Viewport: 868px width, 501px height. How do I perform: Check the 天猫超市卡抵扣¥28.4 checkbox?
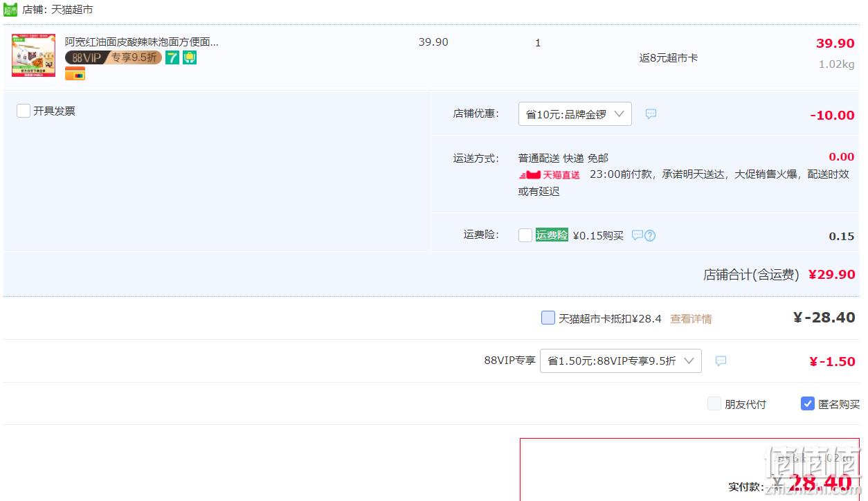pos(548,318)
